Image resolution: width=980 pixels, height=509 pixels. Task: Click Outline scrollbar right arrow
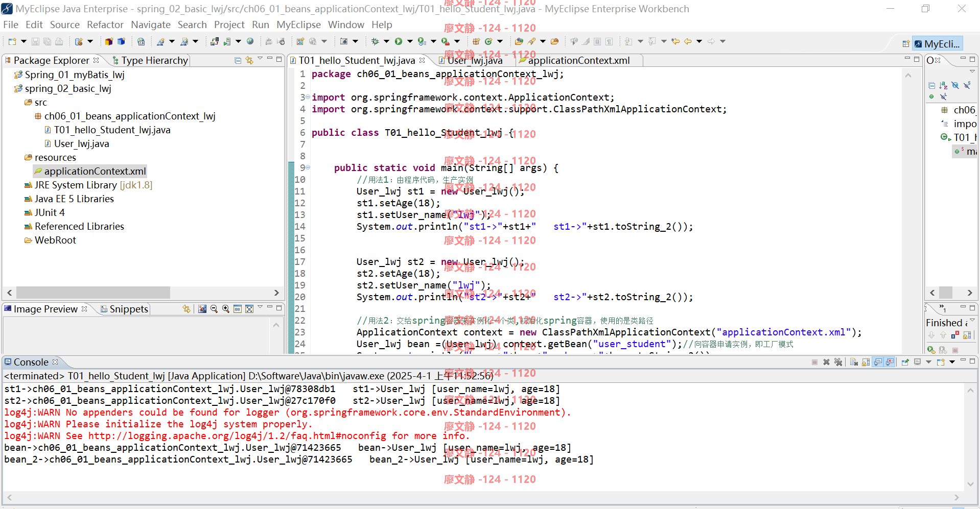click(969, 293)
